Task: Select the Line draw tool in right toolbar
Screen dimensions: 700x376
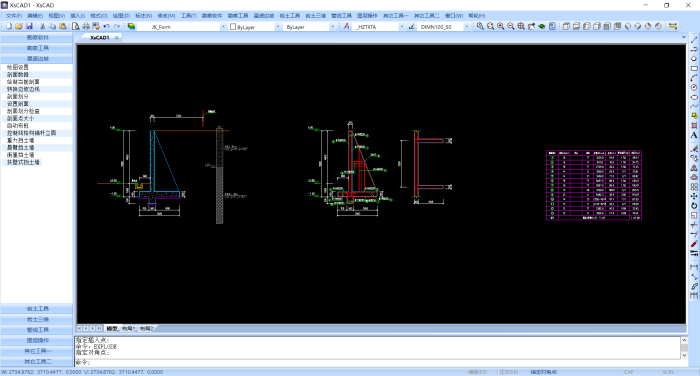Action: (694, 40)
